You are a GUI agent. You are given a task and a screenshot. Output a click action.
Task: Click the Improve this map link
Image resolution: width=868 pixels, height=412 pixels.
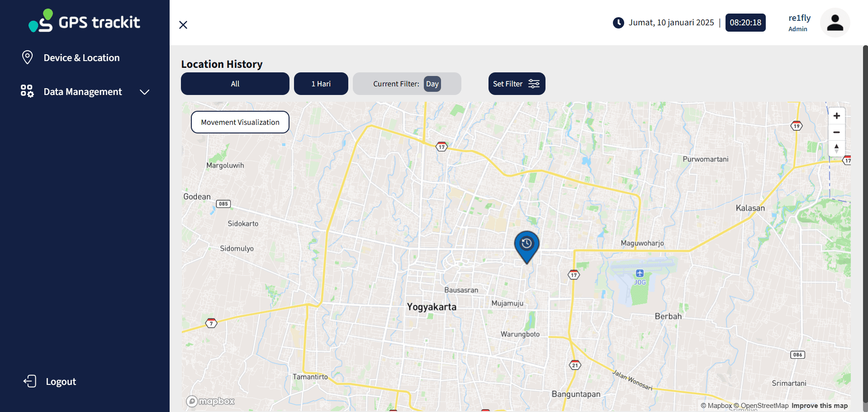click(819, 406)
